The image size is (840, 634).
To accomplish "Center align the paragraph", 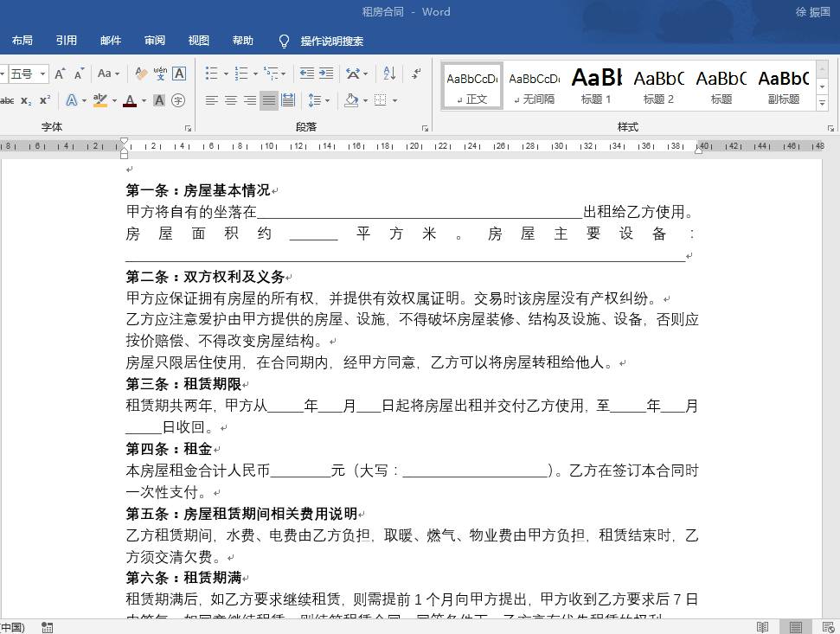I will coord(231,100).
